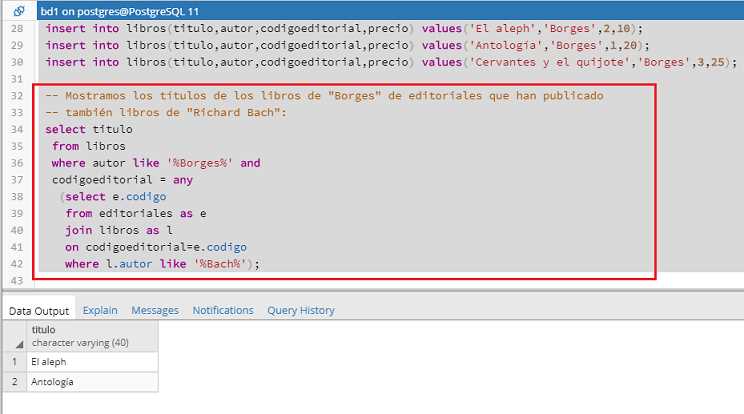The width and height of the screenshot is (744, 414).
Task: Click the 'El aleph' value on line 28
Action: (x=502, y=28)
